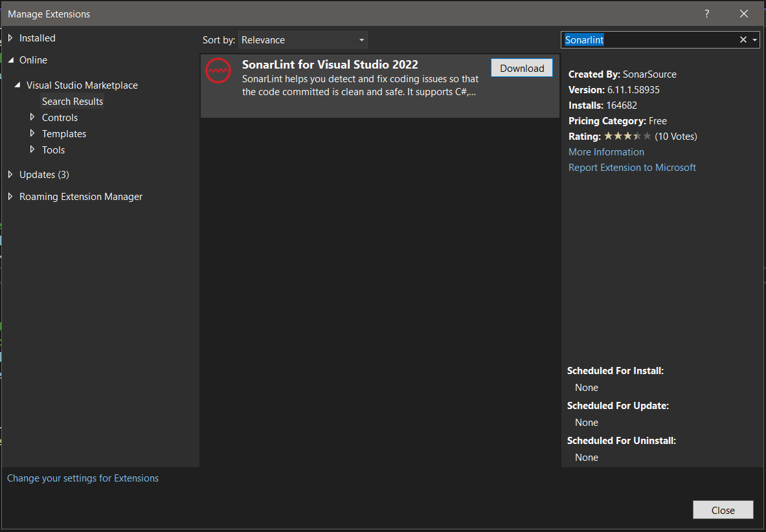This screenshot has width=766, height=532.
Task: Click the Sort by label
Action: point(219,40)
